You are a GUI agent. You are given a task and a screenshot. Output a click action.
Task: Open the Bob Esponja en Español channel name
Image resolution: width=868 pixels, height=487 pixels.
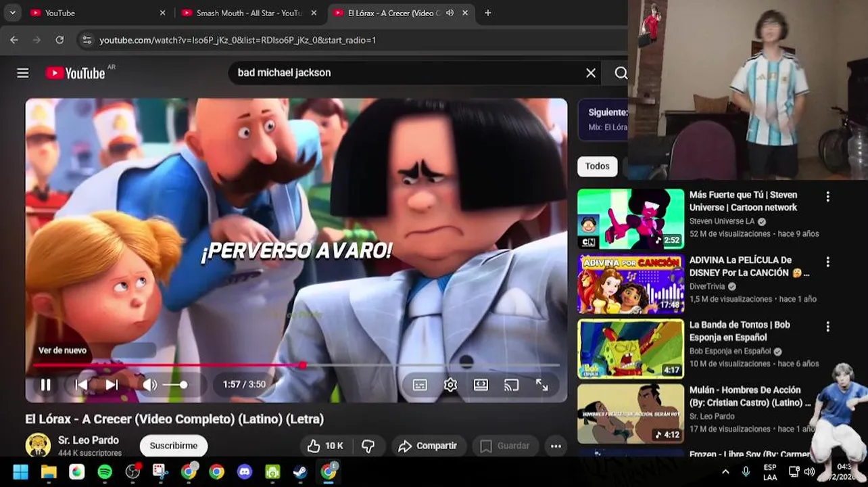pyautogui.click(x=730, y=351)
